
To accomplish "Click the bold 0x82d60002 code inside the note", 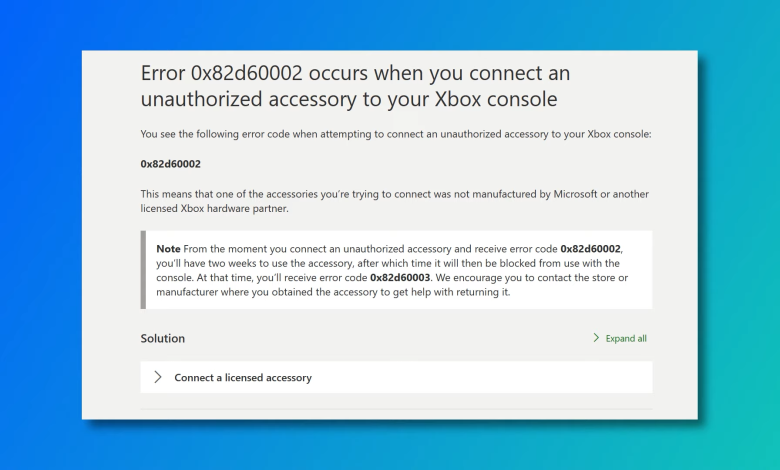I will tap(591, 247).
